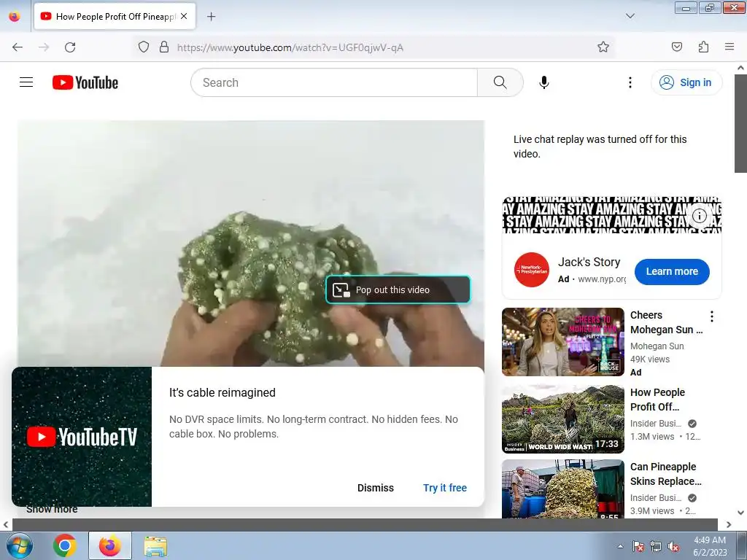The width and height of the screenshot is (747, 560).
Task: Click the video player area
Action: (x=251, y=243)
